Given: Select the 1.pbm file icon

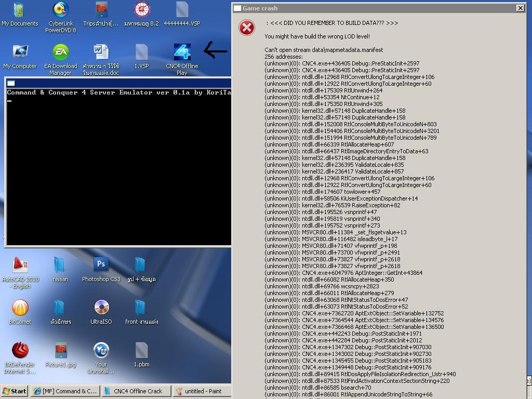Looking at the screenshot, I should pyautogui.click(x=141, y=355).
